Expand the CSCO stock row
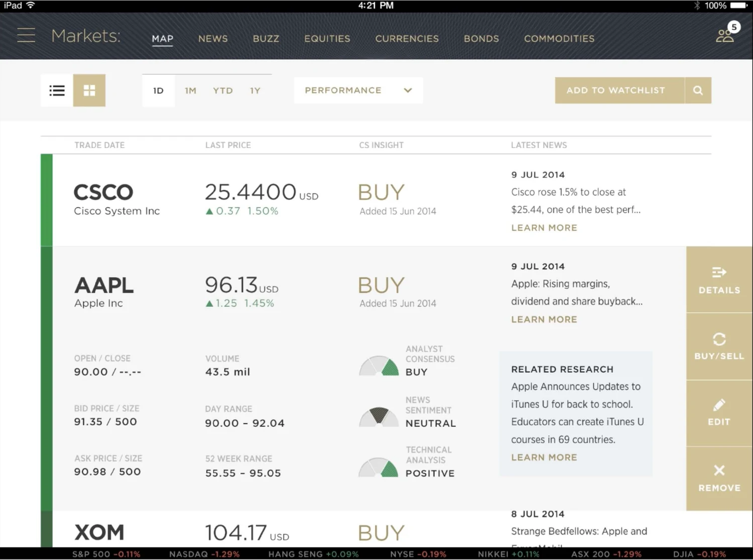 376,200
